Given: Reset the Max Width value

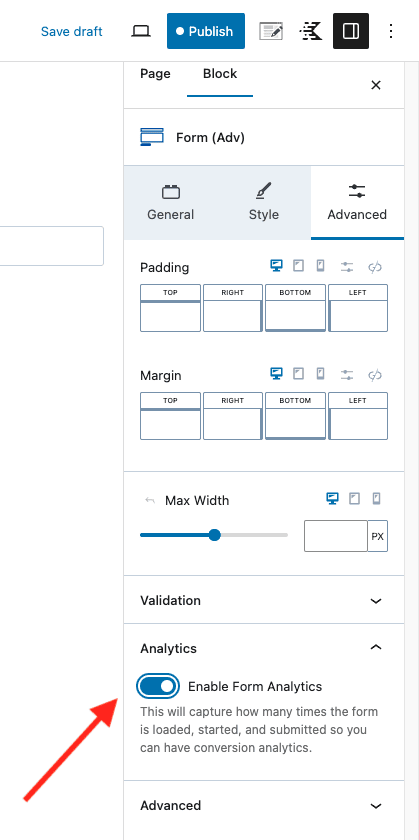Looking at the screenshot, I should [150, 501].
